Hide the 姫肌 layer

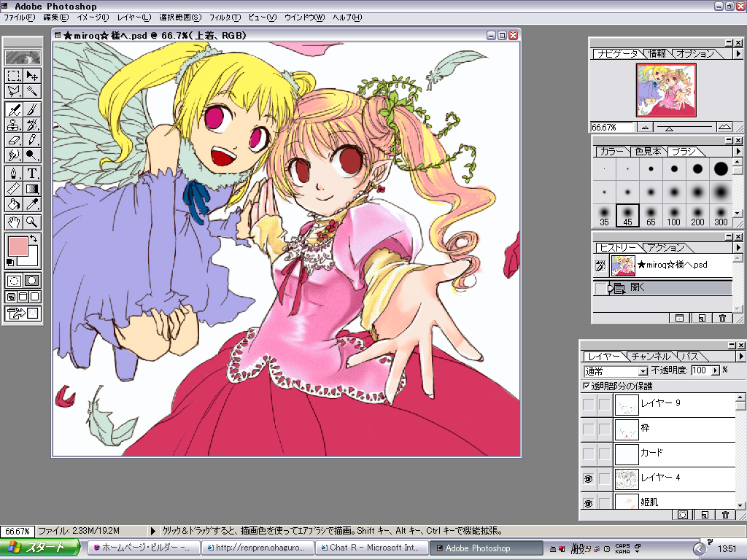[589, 503]
